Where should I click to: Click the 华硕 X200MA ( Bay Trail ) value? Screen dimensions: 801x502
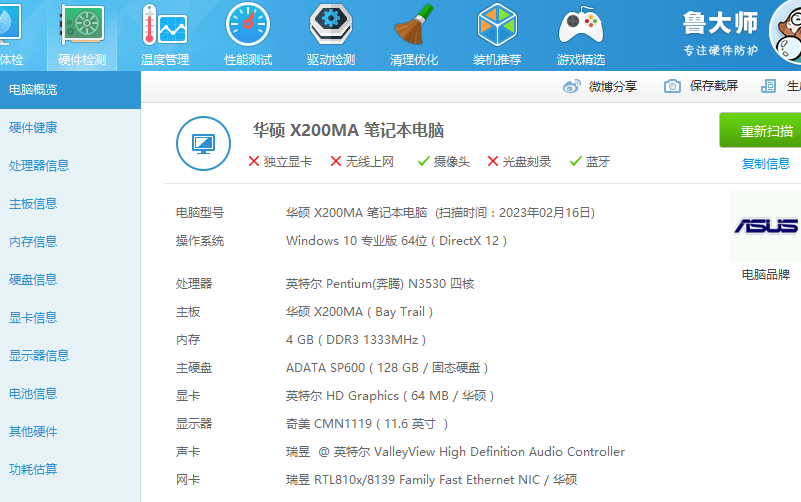click(x=359, y=312)
